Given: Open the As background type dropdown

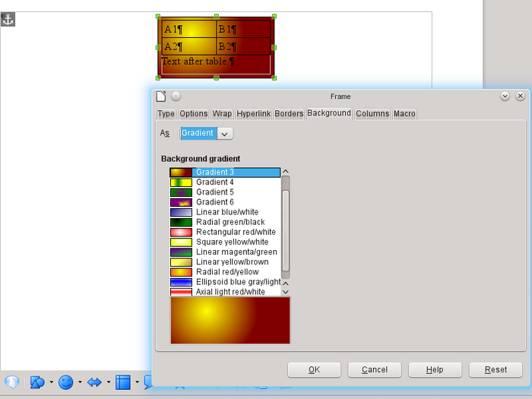Looking at the screenshot, I should (x=206, y=133).
